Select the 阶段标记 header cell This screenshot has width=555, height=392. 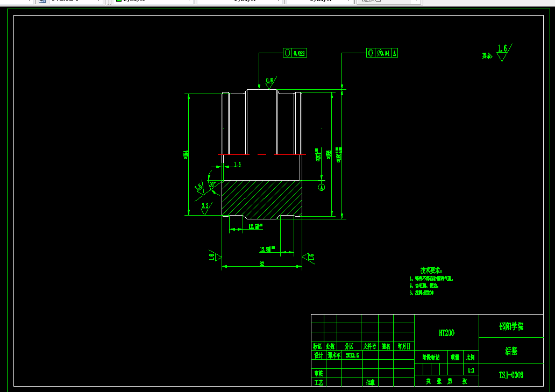coord(431,358)
